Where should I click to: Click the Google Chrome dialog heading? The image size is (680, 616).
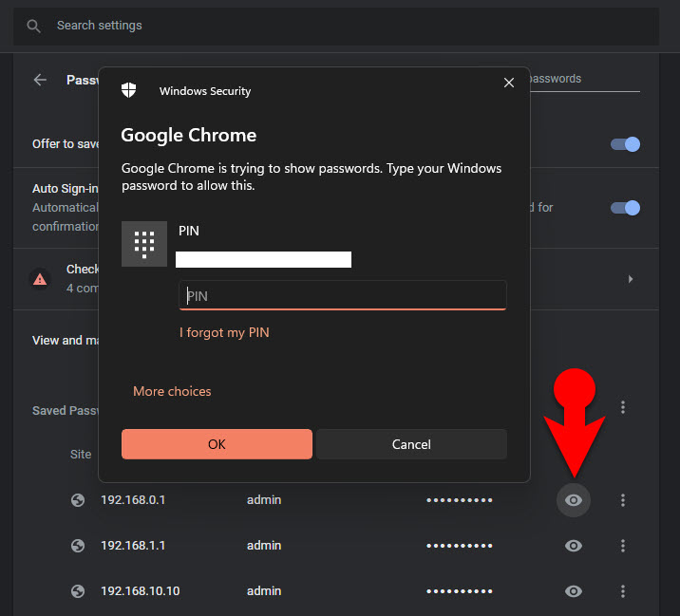[x=189, y=136]
